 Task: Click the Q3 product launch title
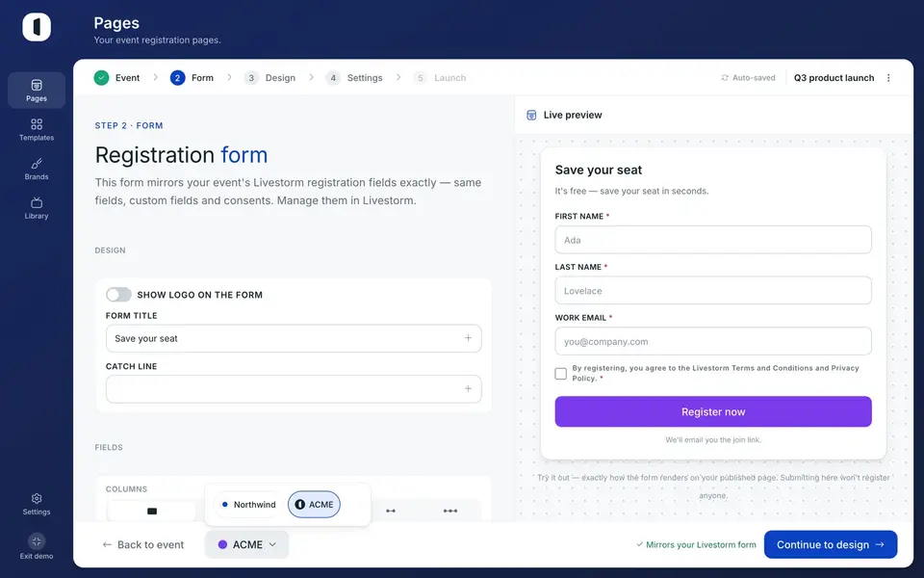click(834, 78)
